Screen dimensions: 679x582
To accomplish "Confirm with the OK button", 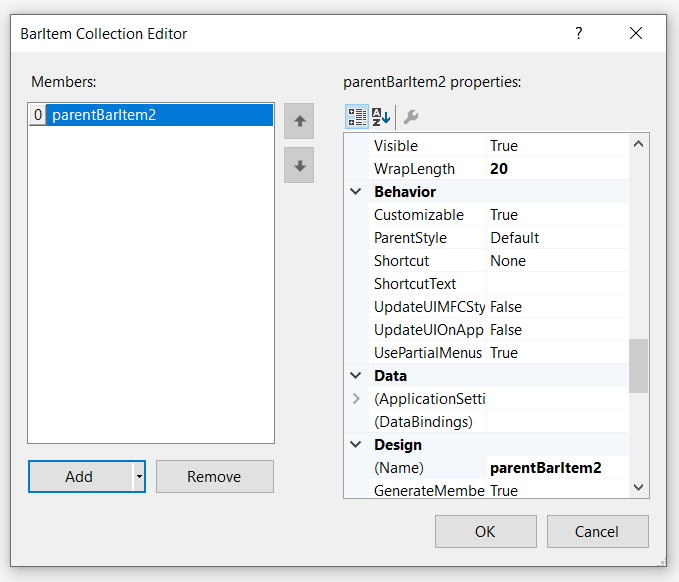I will coord(485,531).
